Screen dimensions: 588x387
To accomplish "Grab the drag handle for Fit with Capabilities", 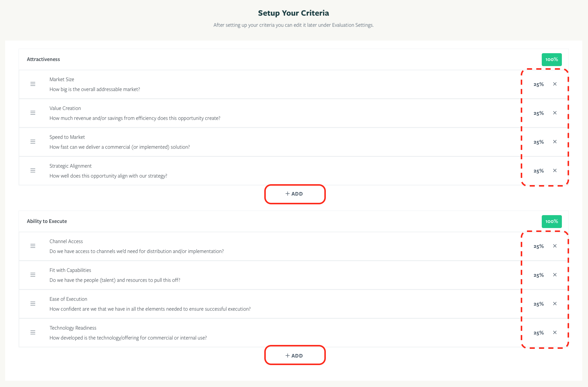I will click(33, 275).
